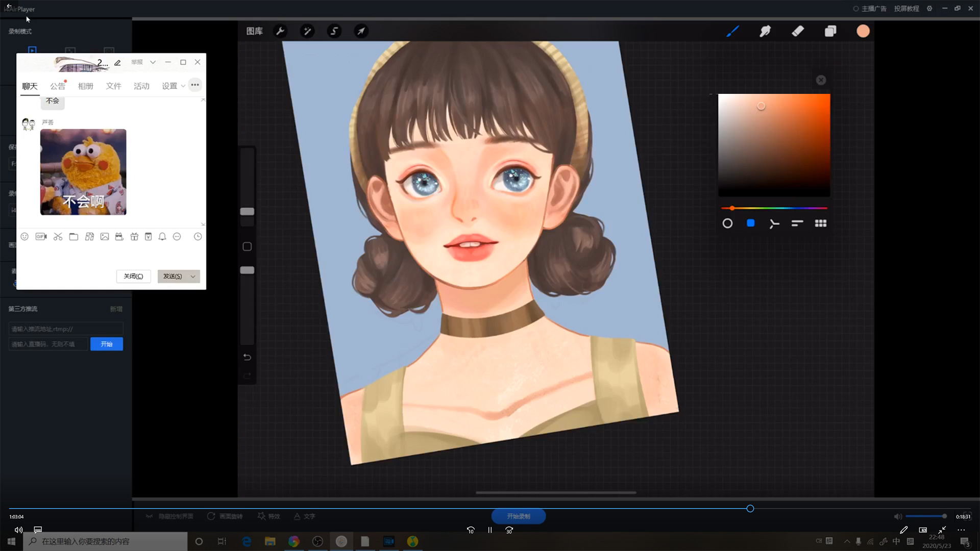Open the Procreate Actions wrench menu
Viewport: 980px width, 551px height.
tap(280, 31)
